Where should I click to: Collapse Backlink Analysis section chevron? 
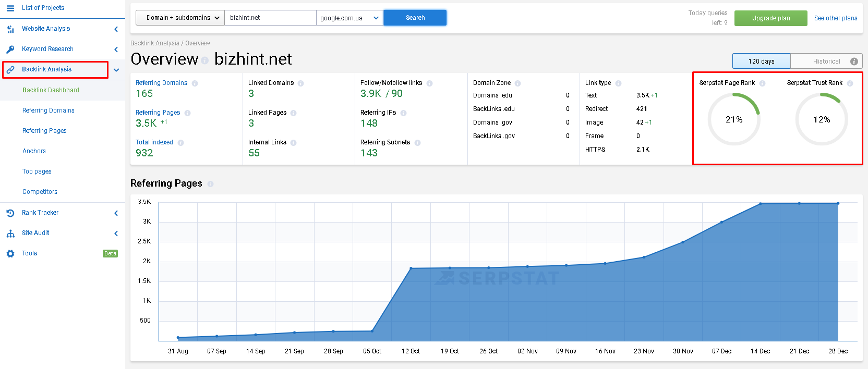(x=116, y=70)
